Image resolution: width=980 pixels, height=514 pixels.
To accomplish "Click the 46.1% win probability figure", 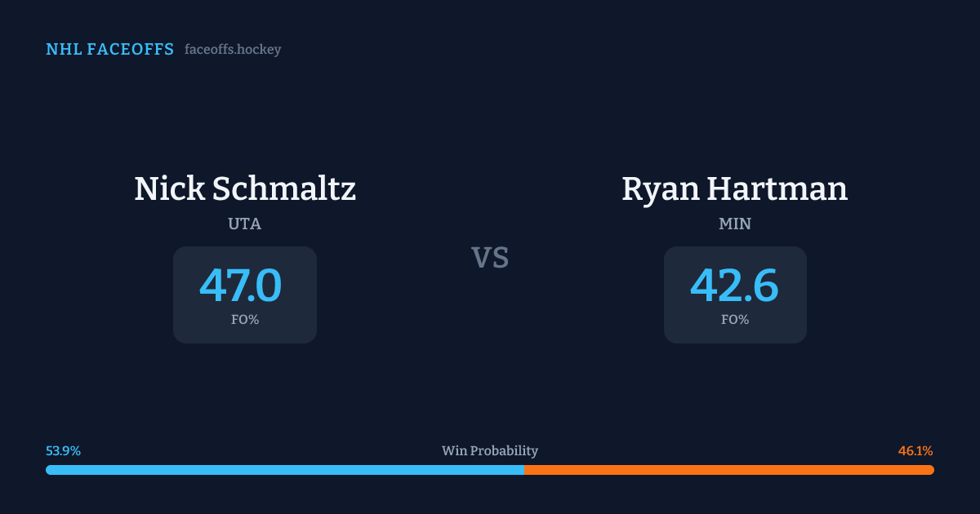I will pyautogui.click(x=915, y=451).
